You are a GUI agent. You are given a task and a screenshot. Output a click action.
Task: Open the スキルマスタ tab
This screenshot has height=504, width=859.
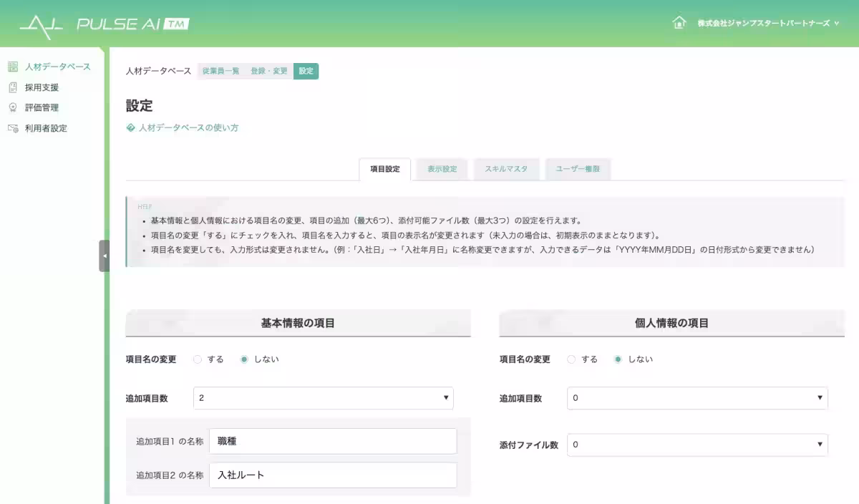[x=506, y=168]
